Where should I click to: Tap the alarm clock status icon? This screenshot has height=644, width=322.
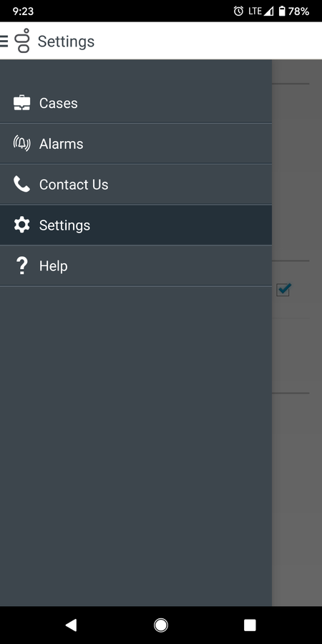(238, 11)
